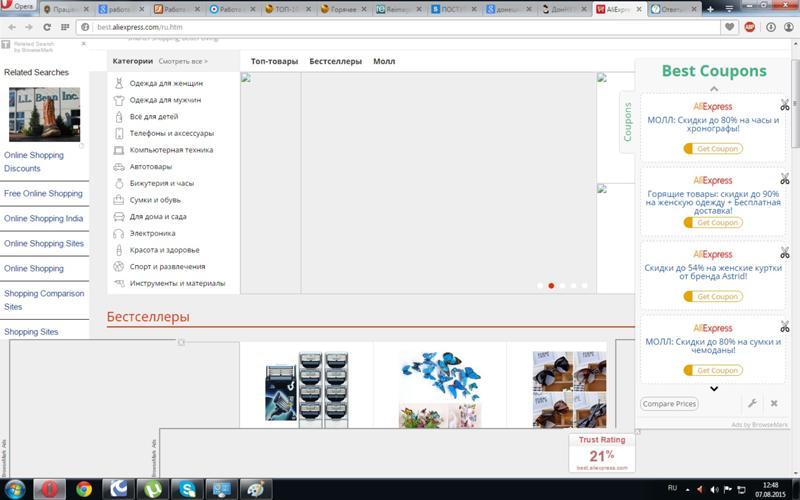Switch to the Reimage tab

[398, 9]
